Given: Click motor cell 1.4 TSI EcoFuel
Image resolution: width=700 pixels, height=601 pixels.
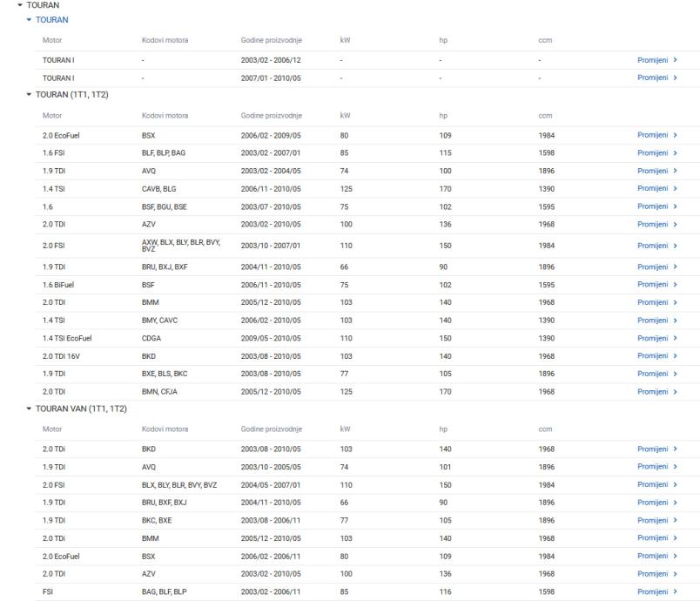Looking at the screenshot, I should (x=67, y=338).
